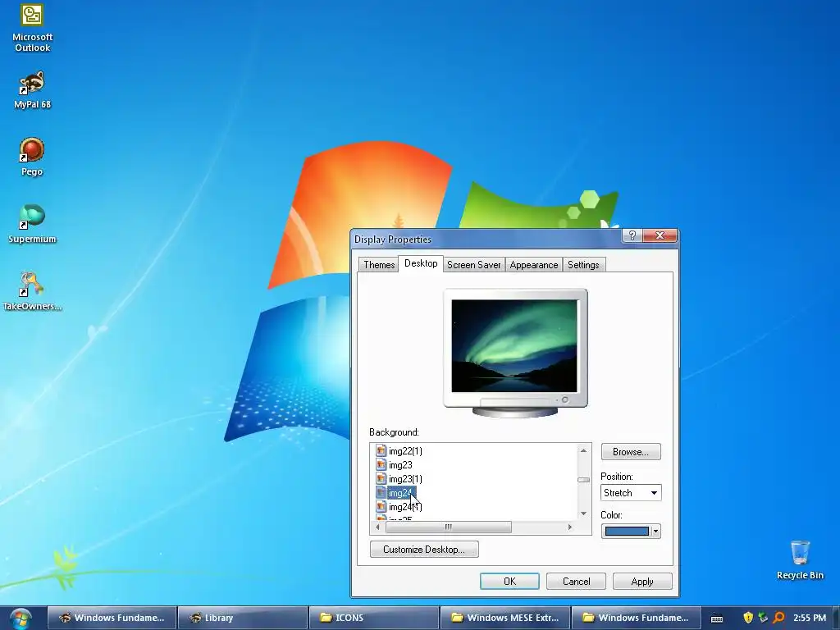
Task: Click the vertical scrollbar thumb in list
Action: 583,480
